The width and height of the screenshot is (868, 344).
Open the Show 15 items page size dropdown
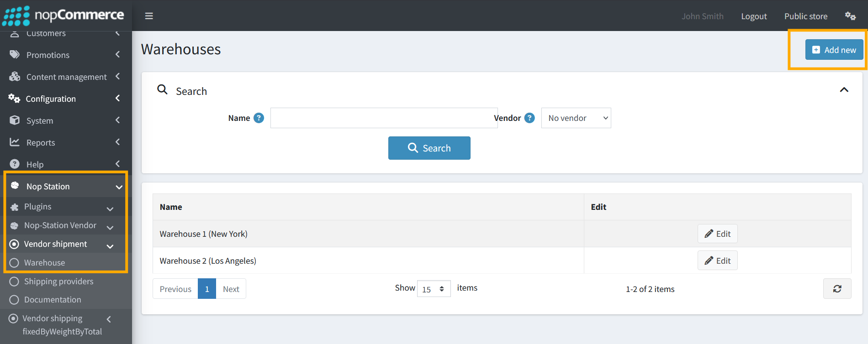(x=434, y=289)
